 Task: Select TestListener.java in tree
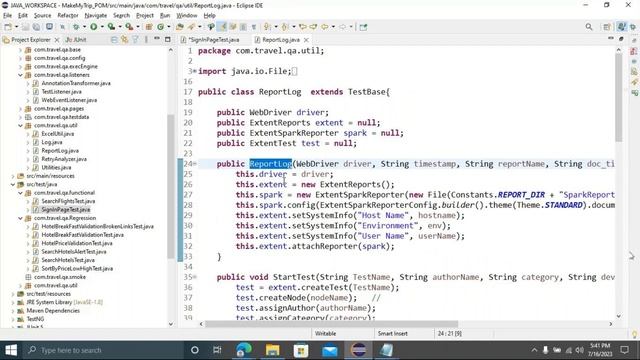tap(61, 92)
